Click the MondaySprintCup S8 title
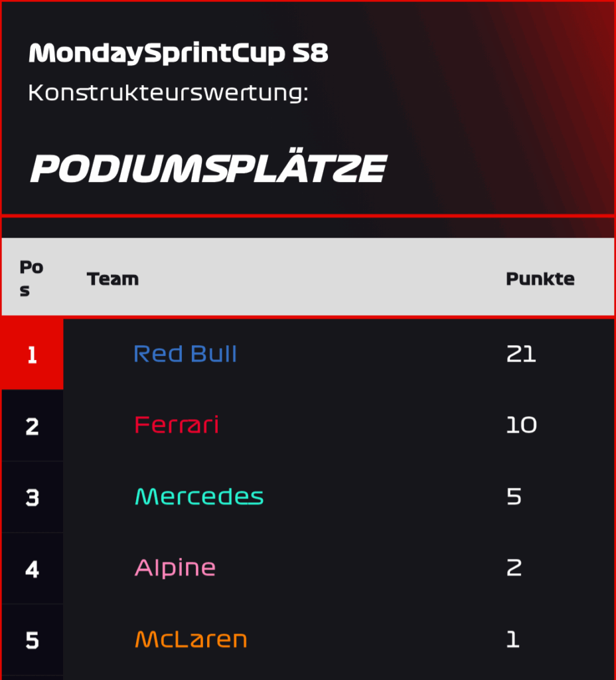The height and width of the screenshot is (680, 616). tap(178, 54)
